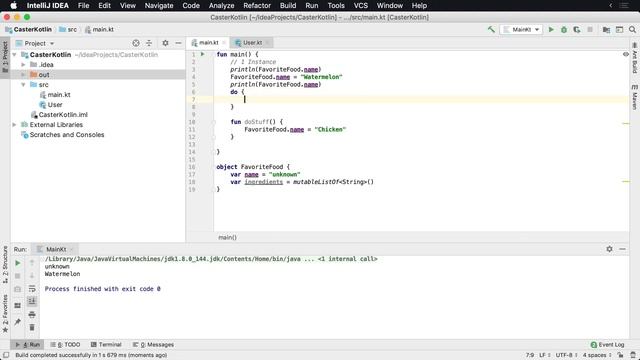Open Search Everywhere magnifier icon
This screenshot has width=640, height=360.
632,29
